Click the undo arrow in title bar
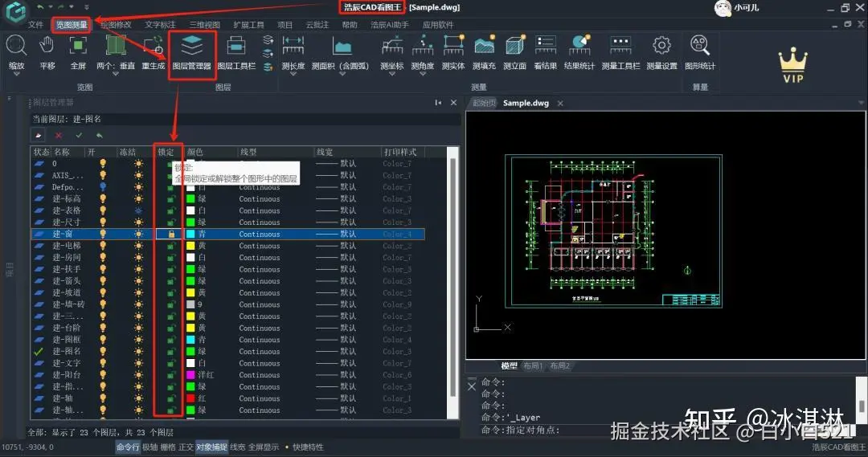Image resolution: width=868 pixels, height=457 pixels. pos(40,7)
